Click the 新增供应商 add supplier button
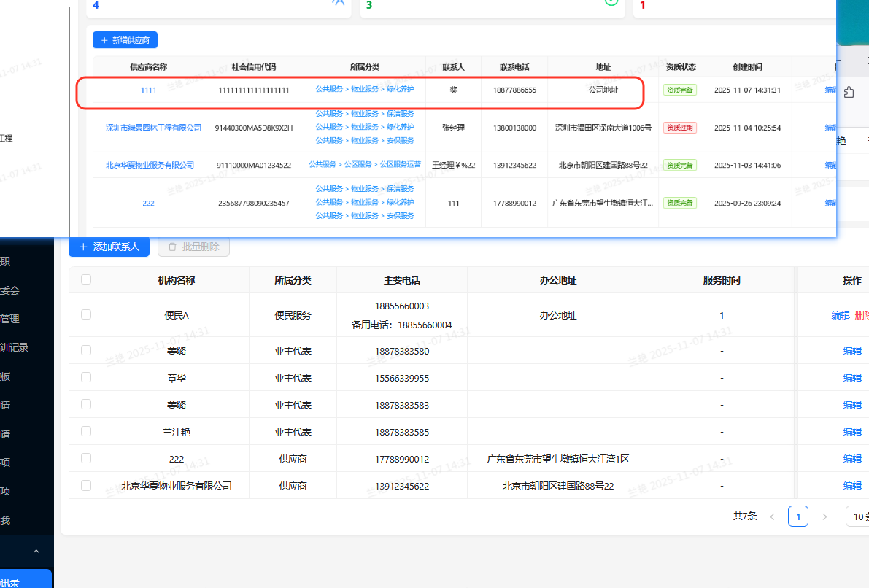Screen dimensions: 869x588 point(125,40)
